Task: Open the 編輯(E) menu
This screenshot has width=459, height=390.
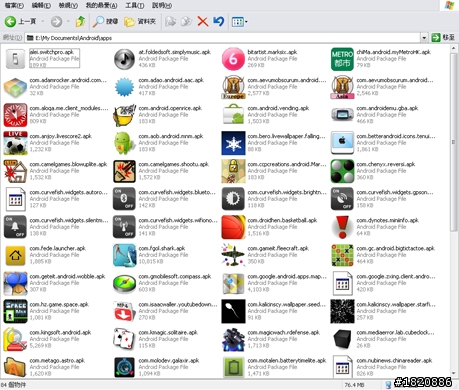Action: tap(41, 5)
